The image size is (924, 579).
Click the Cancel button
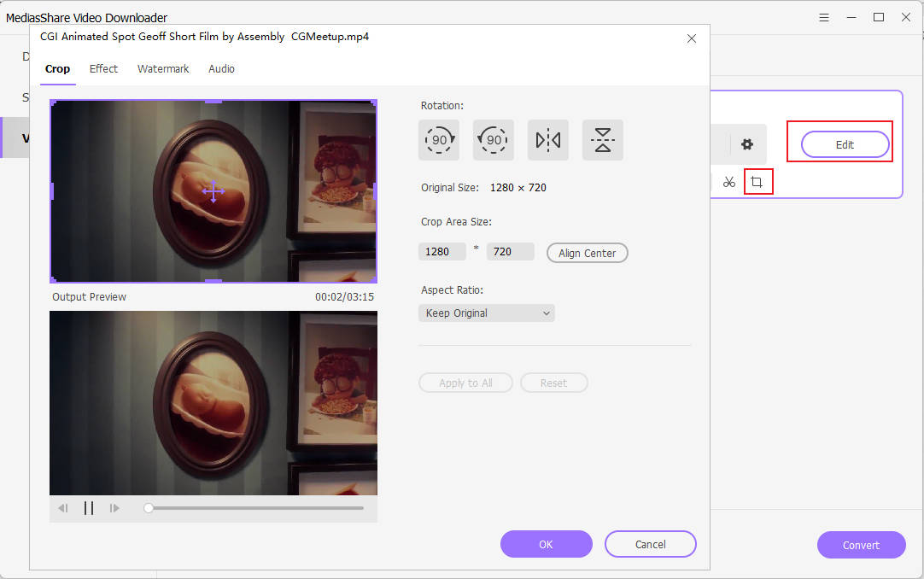point(651,544)
